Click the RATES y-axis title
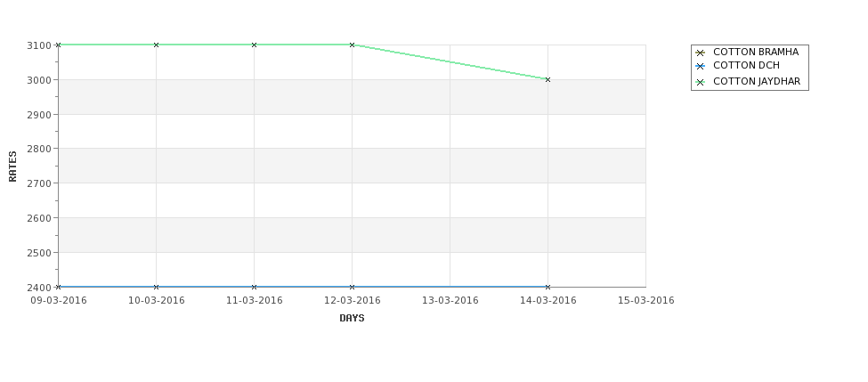Viewport: 868px width, 382px height. 12,167
